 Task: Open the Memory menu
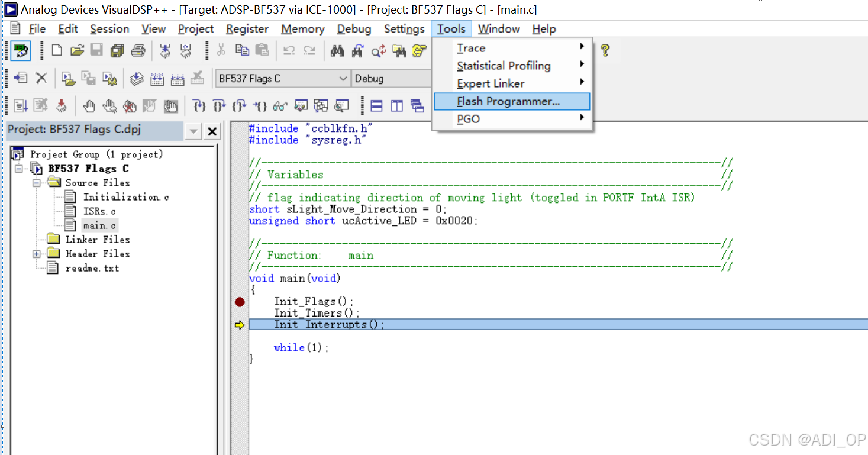(x=303, y=29)
